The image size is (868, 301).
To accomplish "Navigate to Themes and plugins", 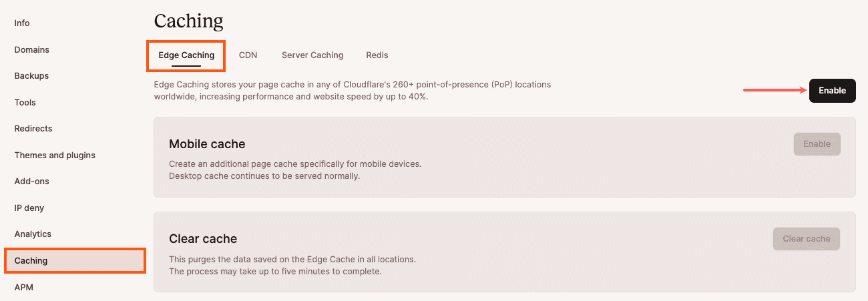I will 55,155.
